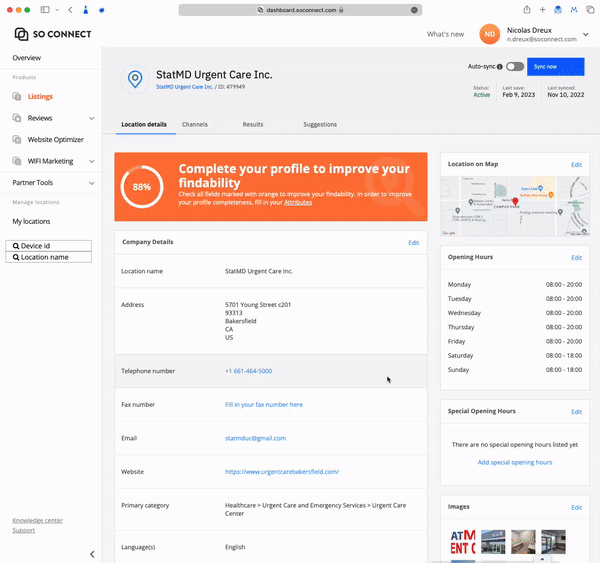Click the SO Connect logo
The image size is (600, 563).
53,34
